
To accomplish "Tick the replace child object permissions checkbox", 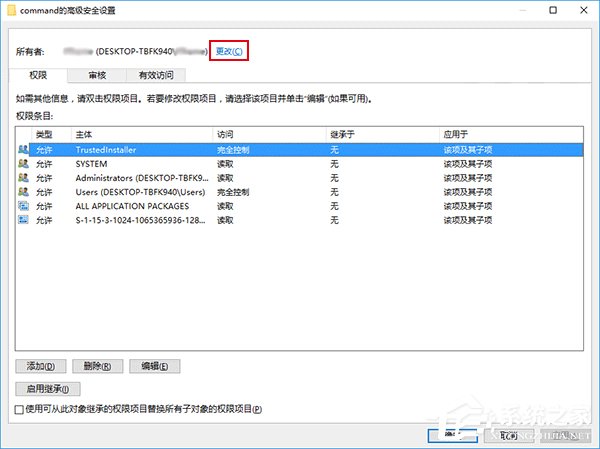I will [19, 410].
